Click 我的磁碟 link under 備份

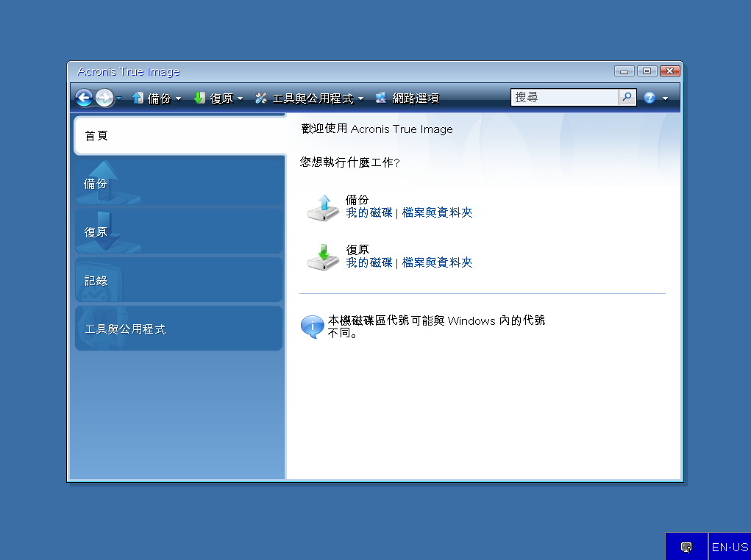pyautogui.click(x=369, y=212)
